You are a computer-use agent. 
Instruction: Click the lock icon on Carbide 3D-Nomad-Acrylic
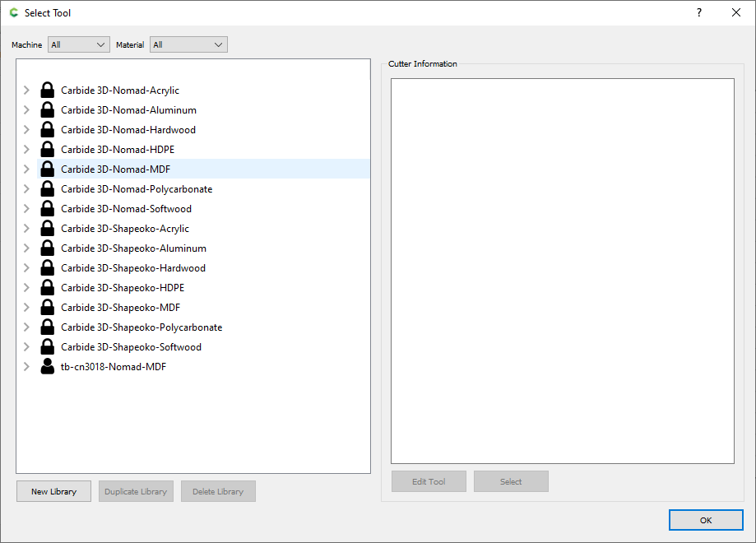click(x=47, y=90)
